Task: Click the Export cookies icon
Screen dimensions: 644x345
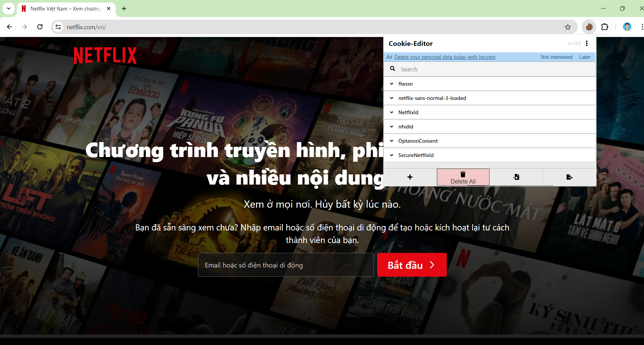Action: [x=569, y=177]
